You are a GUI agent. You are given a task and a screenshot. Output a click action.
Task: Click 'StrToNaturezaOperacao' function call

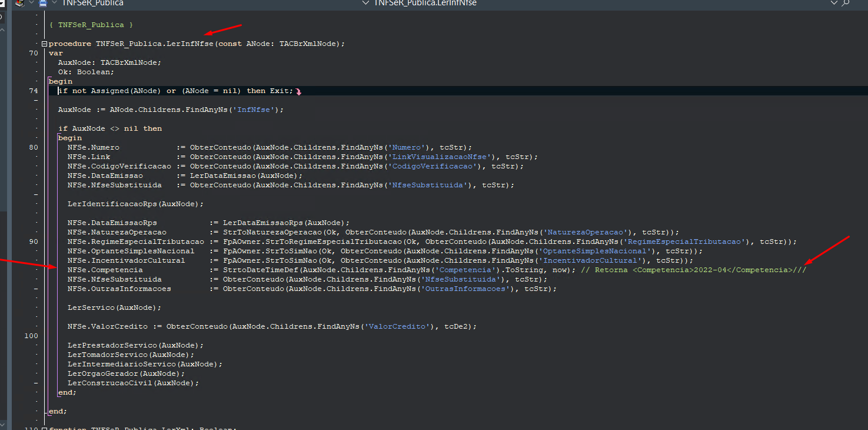(x=272, y=232)
